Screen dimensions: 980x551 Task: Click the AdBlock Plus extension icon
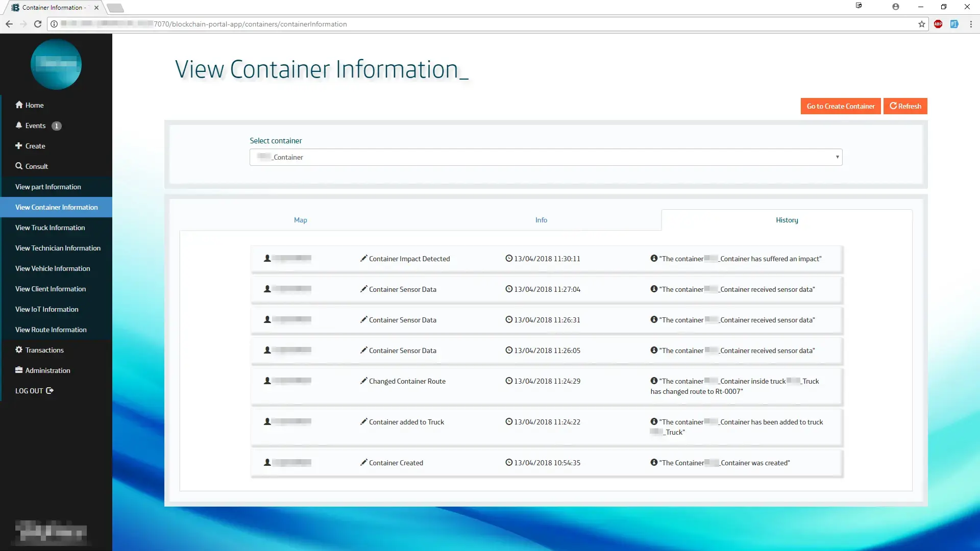pyautogui.click(x=938, y=24)
